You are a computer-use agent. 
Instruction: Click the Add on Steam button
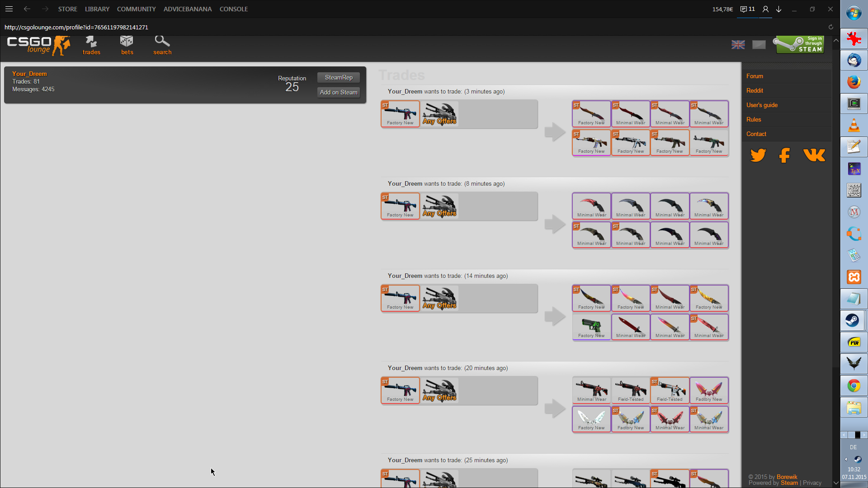(339, 92)
